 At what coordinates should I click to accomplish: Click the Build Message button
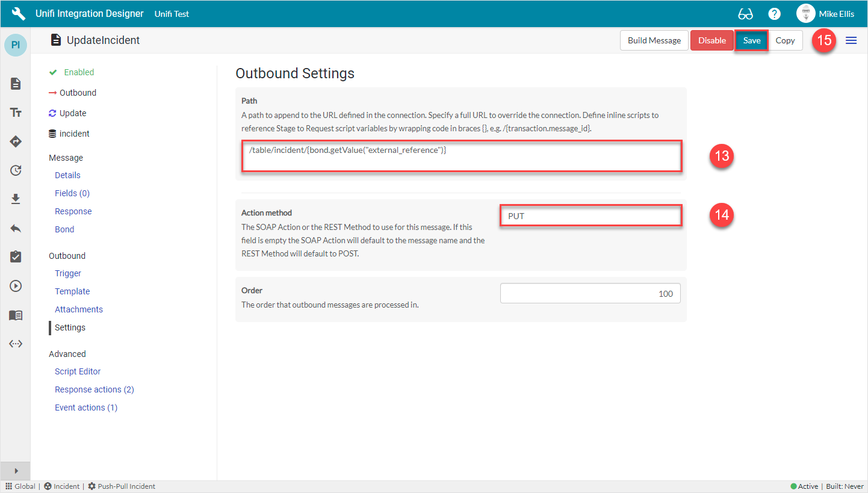click(x=654, y=40)
